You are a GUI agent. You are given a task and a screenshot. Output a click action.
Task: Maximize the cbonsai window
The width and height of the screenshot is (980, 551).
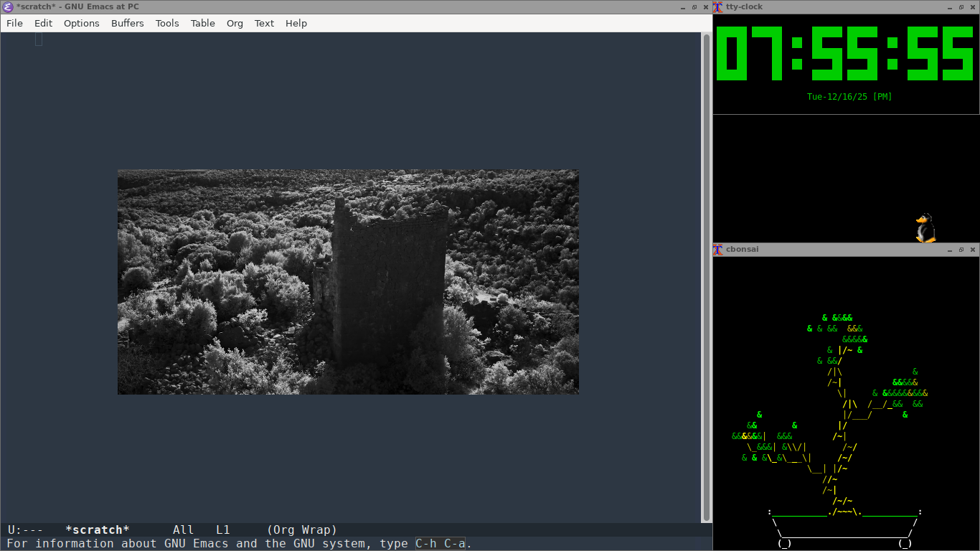pos(961,250)
